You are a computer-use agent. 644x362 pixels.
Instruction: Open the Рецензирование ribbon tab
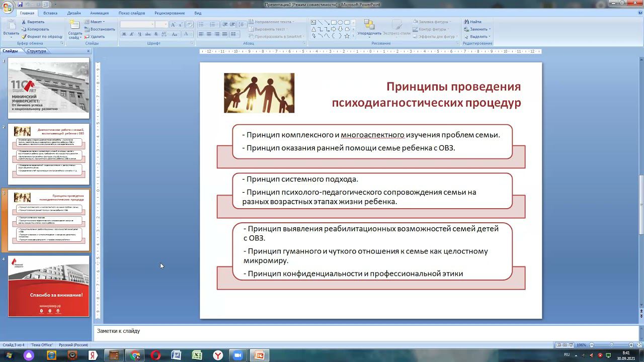click(170, 13)
